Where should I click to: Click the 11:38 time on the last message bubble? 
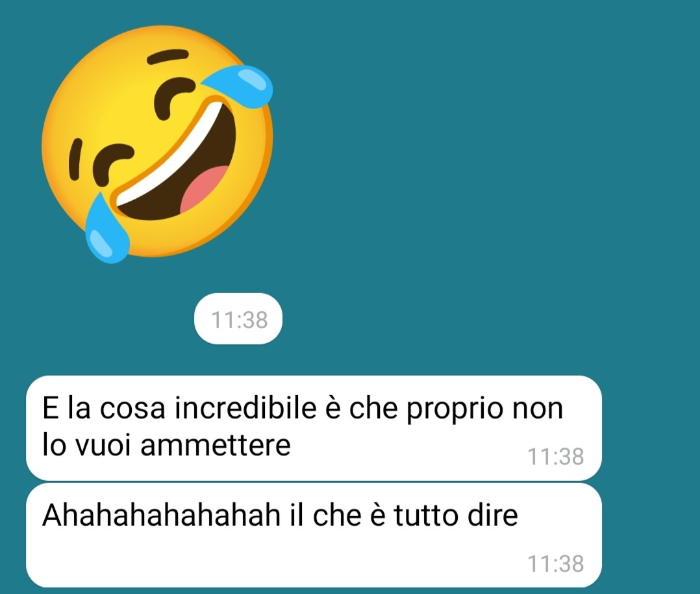coord(555,563)
